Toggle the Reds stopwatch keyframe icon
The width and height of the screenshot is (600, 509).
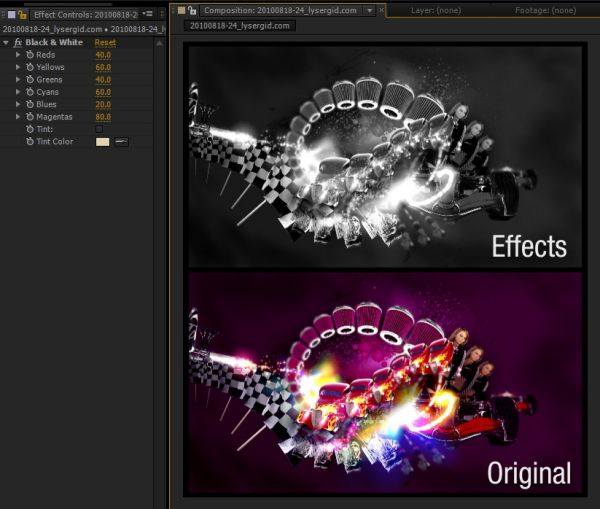pos(30,55)
